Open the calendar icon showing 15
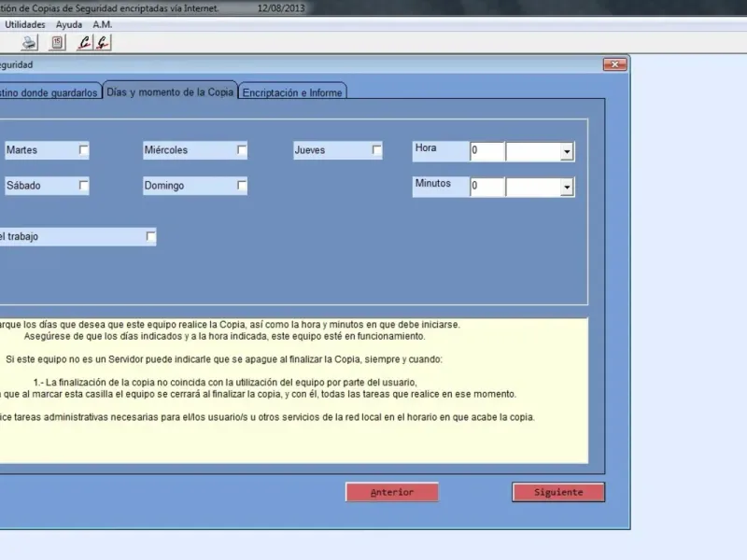Screen dimensions: 747x560 click(x=57, y=43)
